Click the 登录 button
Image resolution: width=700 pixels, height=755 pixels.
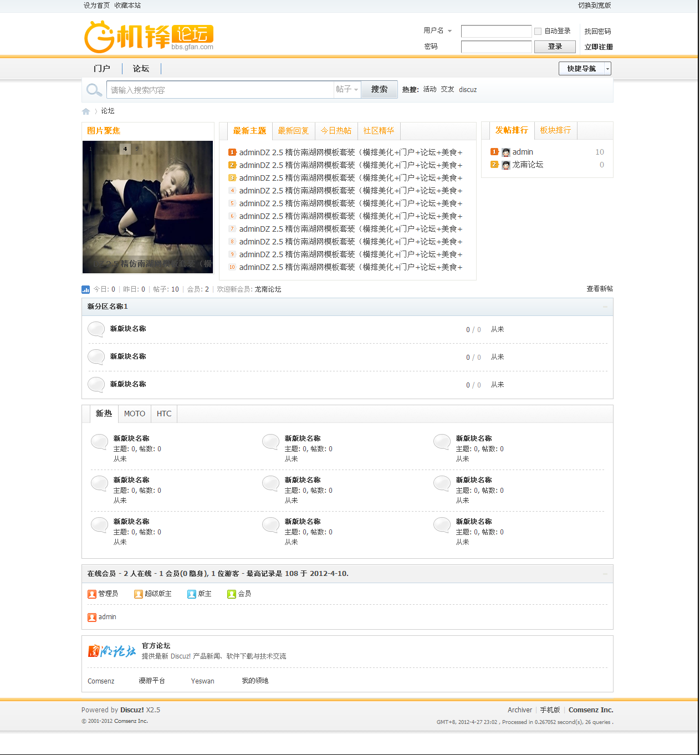554,47
